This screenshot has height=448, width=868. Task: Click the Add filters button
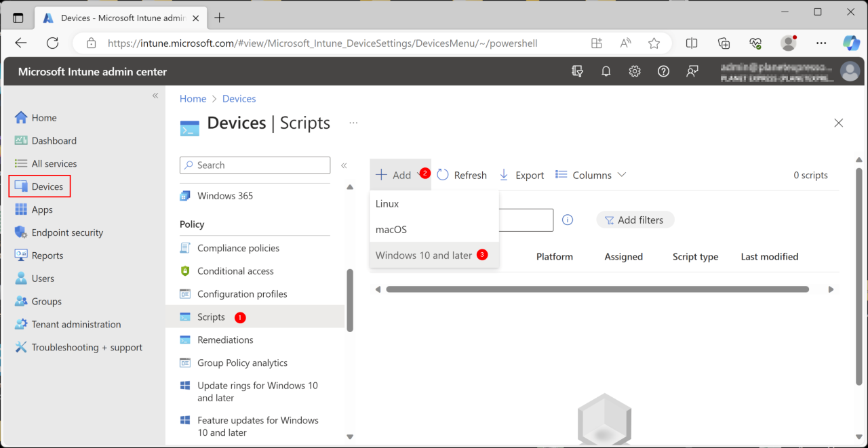(634, 220)
